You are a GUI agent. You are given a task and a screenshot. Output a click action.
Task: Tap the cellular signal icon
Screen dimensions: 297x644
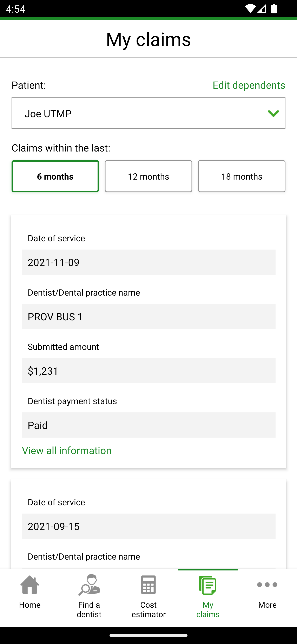pyautogui.click(x=262, y=9)
